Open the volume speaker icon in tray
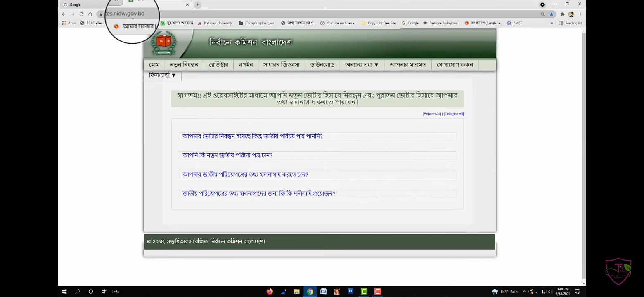This screenshot has width=644, height=297. pyautogui.click(x=550, y=292)
